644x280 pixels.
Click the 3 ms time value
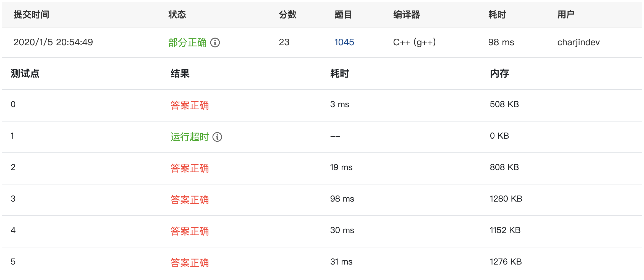(x=340, y=104)
